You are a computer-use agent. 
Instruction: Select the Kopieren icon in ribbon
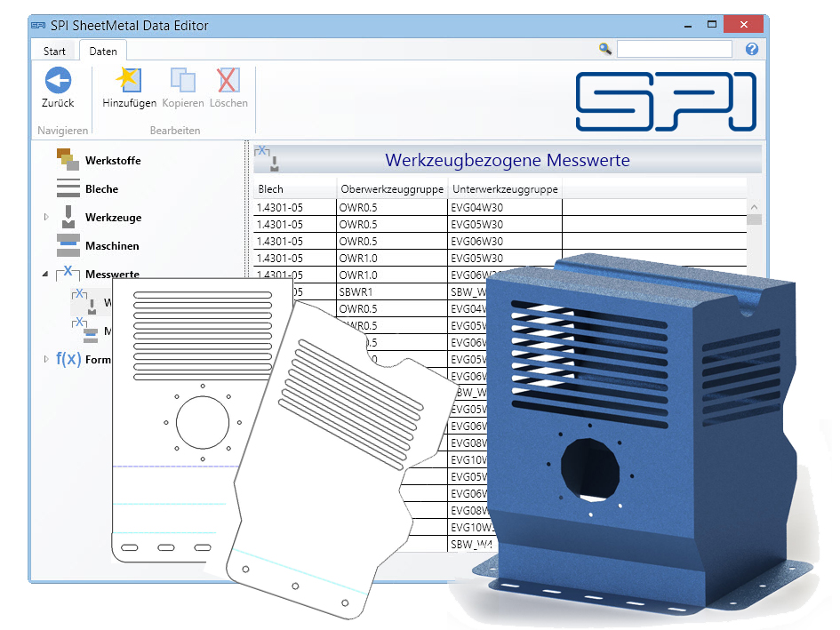182,82
